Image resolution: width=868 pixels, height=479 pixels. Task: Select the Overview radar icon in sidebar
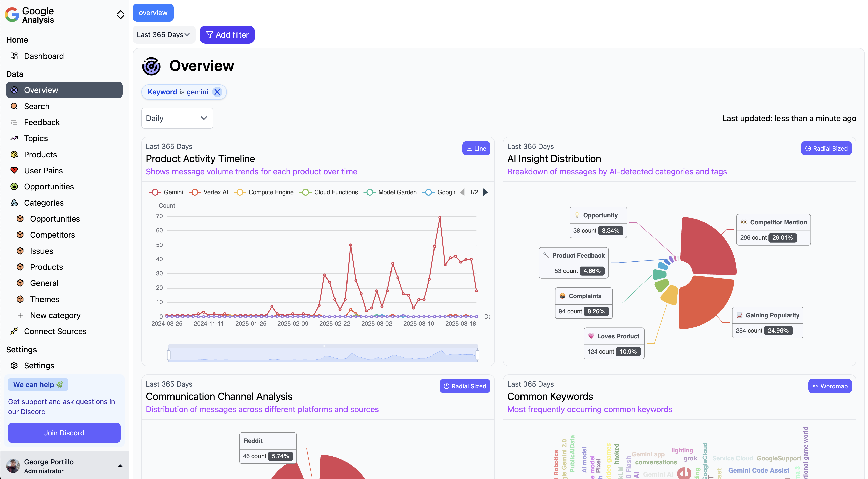coord(14,90)
